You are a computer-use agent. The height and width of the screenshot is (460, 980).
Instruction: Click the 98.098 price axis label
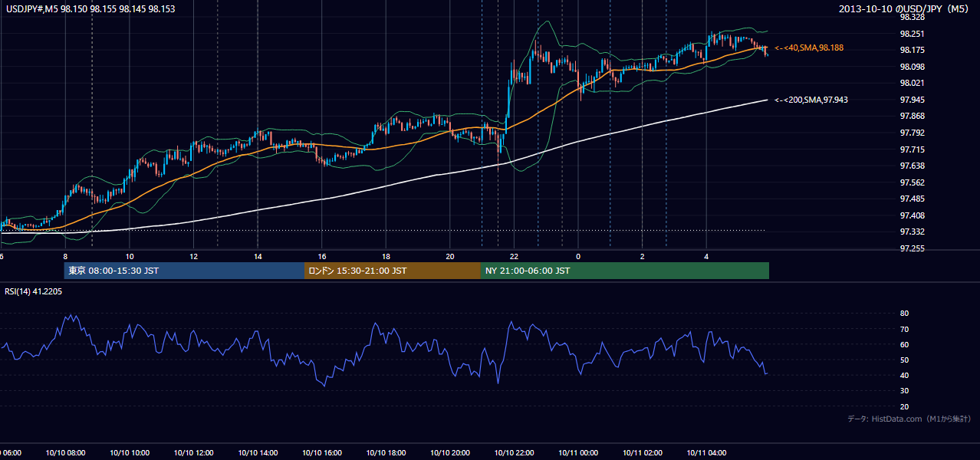(911, 67)
